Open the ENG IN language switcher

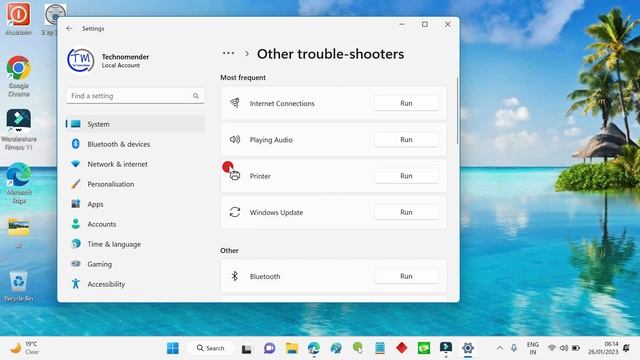533,348
